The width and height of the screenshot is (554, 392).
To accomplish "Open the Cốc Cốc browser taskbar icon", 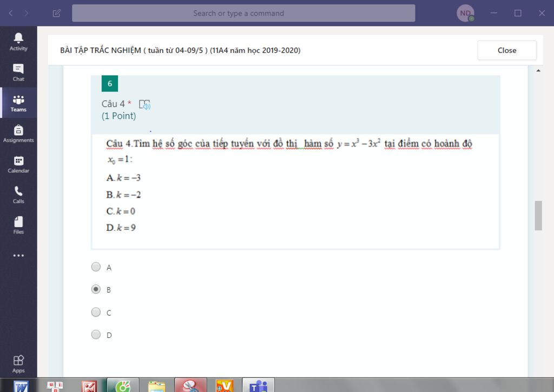I will 123,386.
